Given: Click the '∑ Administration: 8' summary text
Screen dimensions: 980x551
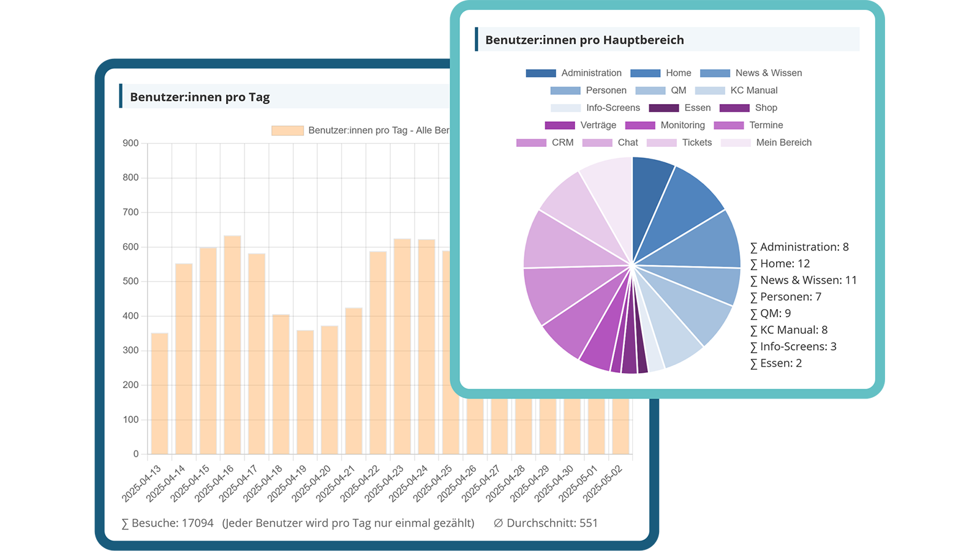Looking at the screenshot, I should click(x=799, y=247).
